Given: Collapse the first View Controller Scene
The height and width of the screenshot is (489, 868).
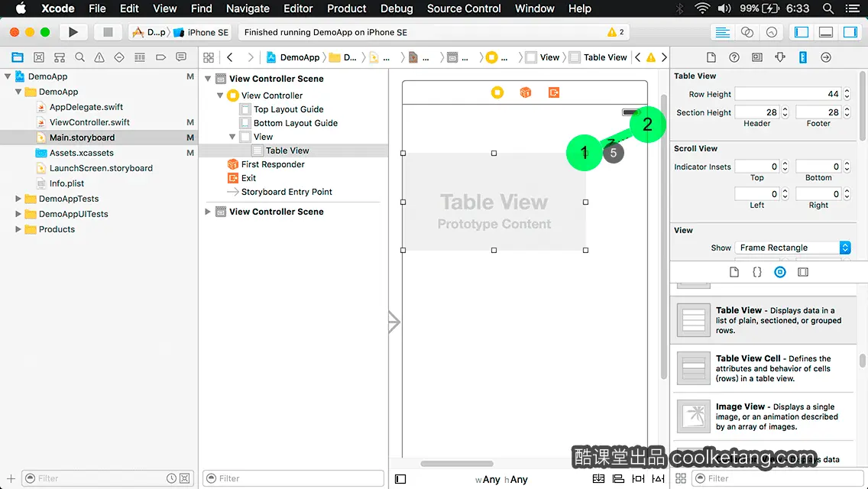Looking at the screenshot, I should [x=208, y=79].
